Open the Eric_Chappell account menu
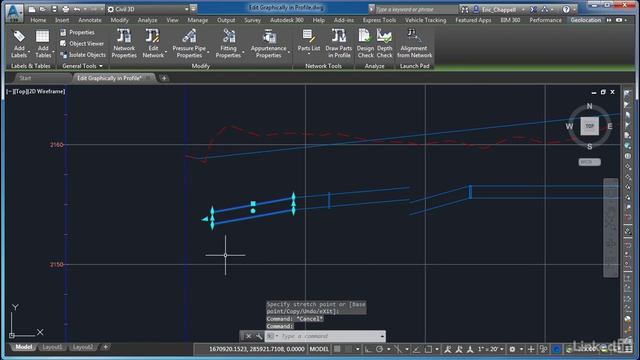The image size is (640, 360). [x=499, y=9]
